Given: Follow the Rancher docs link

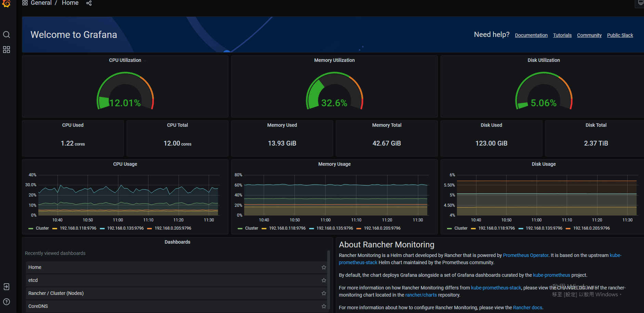Looking at the screenshot, I should click(527, 308).
